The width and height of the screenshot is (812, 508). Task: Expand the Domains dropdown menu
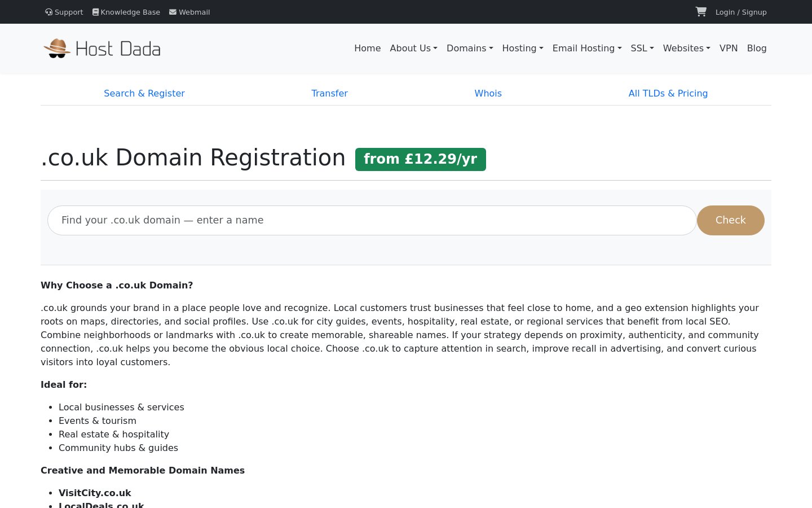pos(470,49)
